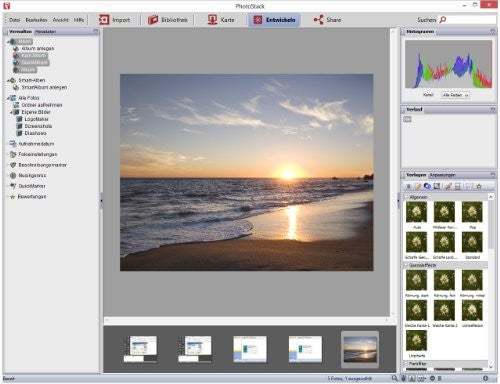The width and height of the screenshot is (500, 384).
Task: Click the Histogramm panel pin icon
Action: (493, 32)
